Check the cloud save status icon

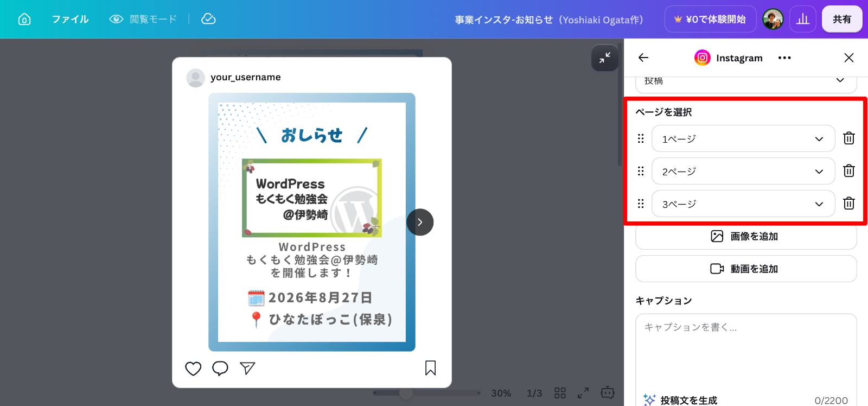click(208, 20)
